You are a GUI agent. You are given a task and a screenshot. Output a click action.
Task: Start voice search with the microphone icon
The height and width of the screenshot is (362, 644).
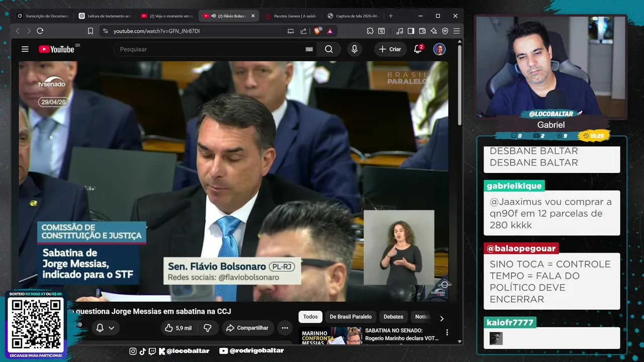(x=354, y=49)
